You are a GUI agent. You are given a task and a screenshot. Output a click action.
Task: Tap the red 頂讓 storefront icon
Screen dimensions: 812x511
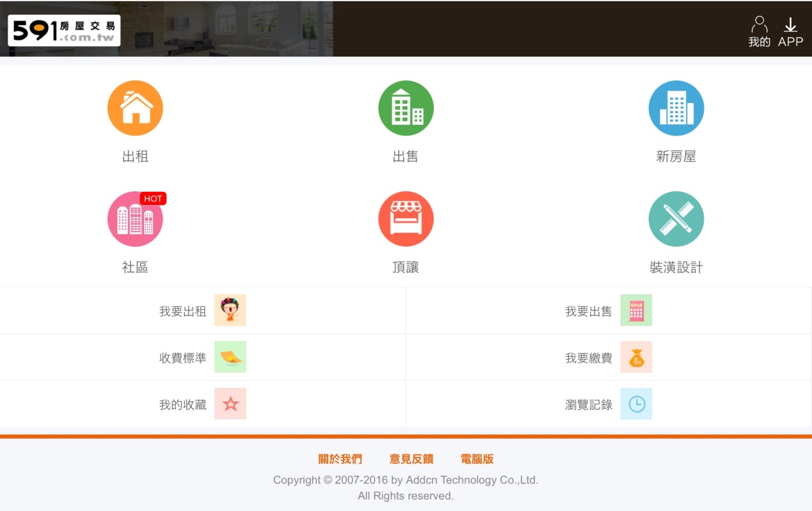pyautogui.click(x=406, y=219)
